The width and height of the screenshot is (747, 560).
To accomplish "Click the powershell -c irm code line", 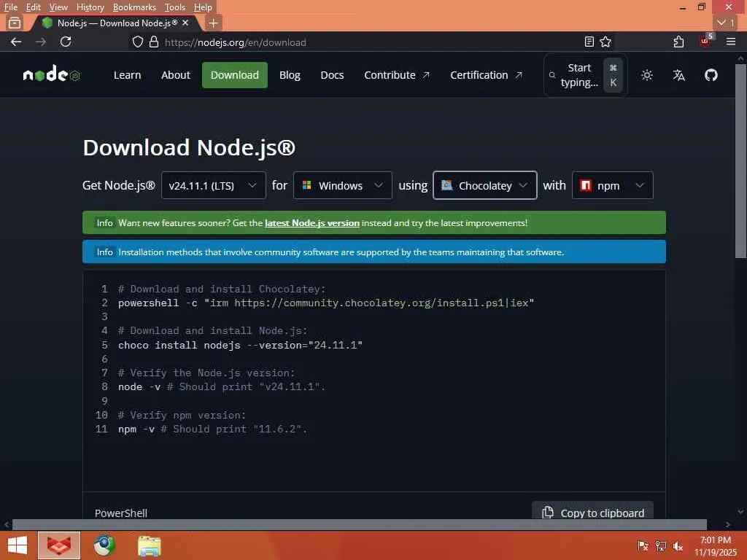I will point(326,303).
